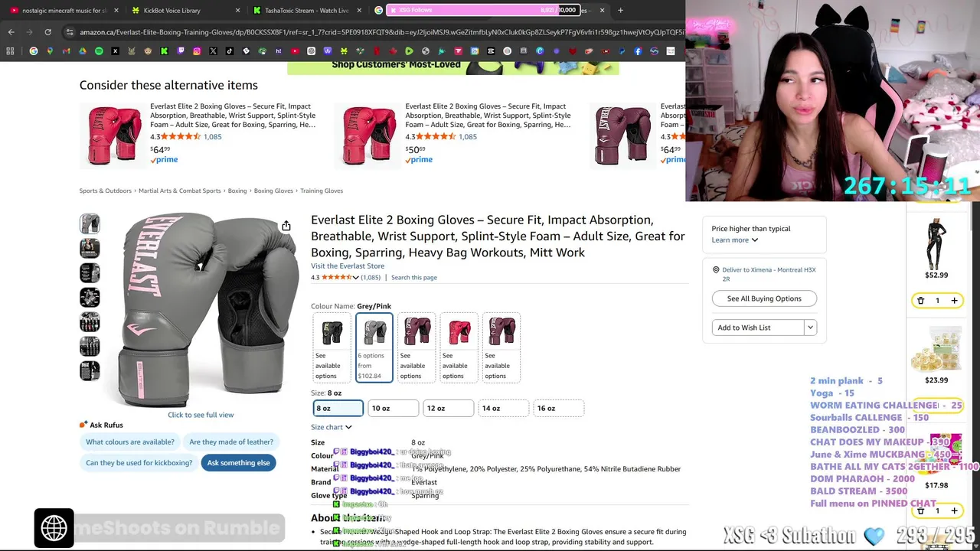Open the Chrome apps grid bookmark
This screenshot has width=980, height=551.
point(10,51)
